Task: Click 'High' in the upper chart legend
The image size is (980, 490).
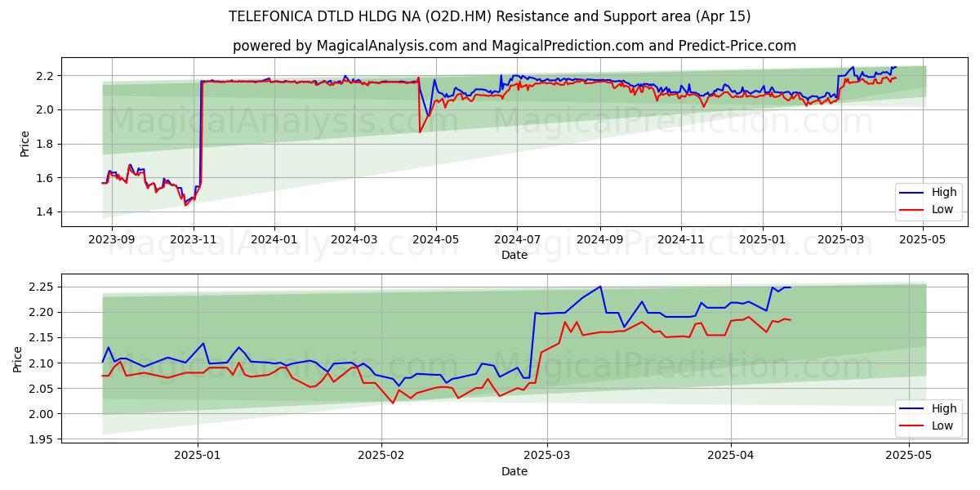Action: [944, 193]
